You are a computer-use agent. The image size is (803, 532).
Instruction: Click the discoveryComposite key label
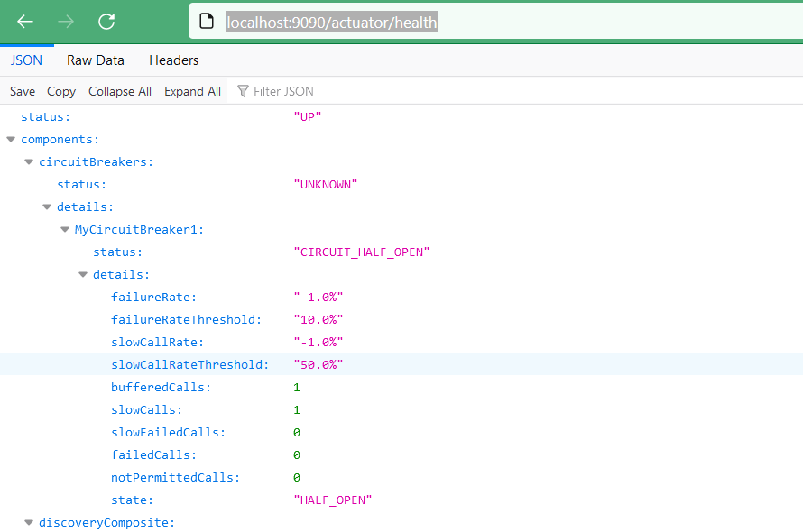(107, 522)
